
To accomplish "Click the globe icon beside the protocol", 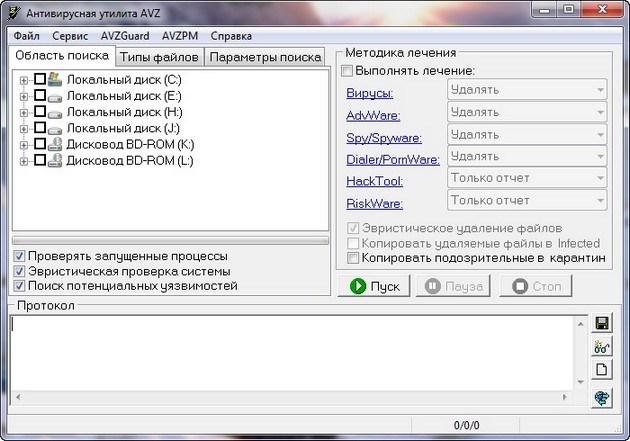I will 601,398.
